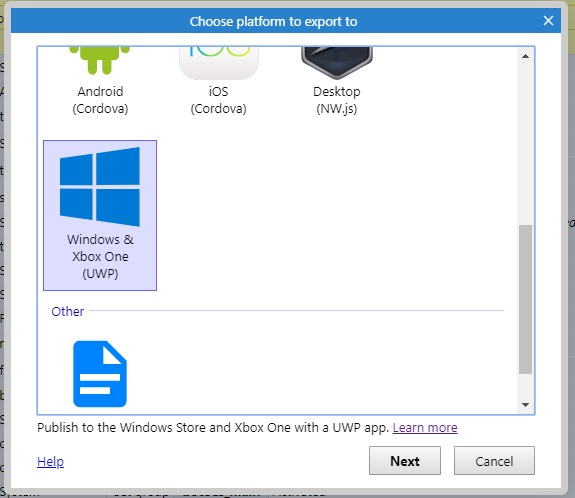
Task: Proceed with the Next button
Action: (x=405, y=461)
